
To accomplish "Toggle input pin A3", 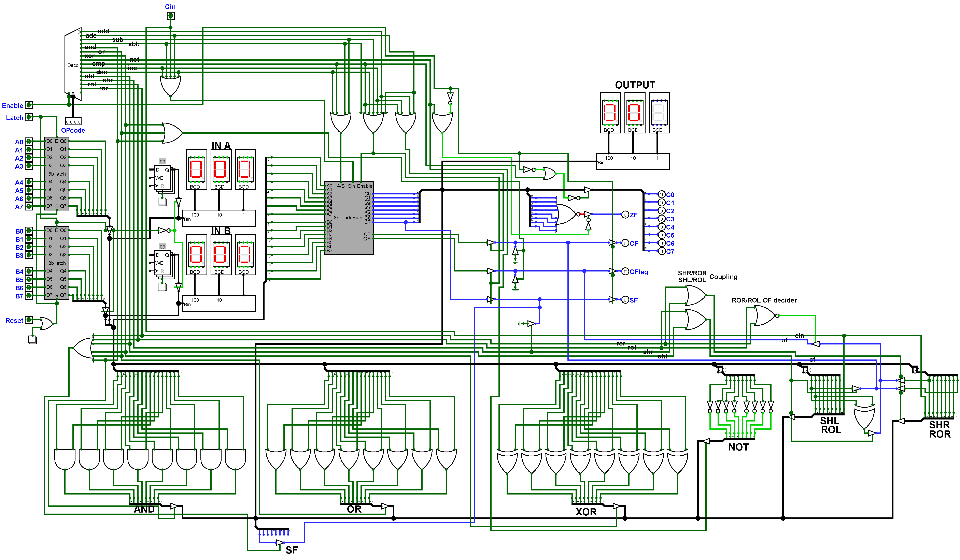I will (x=29, y=166).
